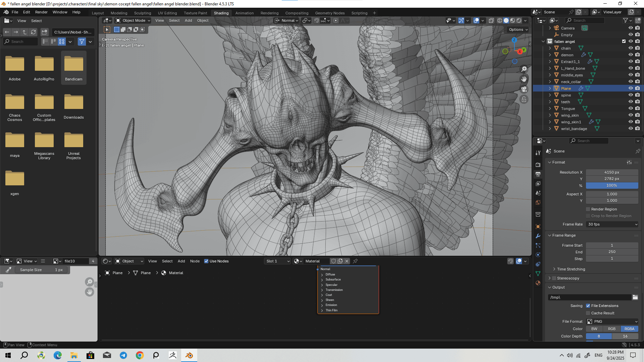Open Slot 1 dropdown
The height and width of the screenshot is (362, 644).
(x=278, y=261)
